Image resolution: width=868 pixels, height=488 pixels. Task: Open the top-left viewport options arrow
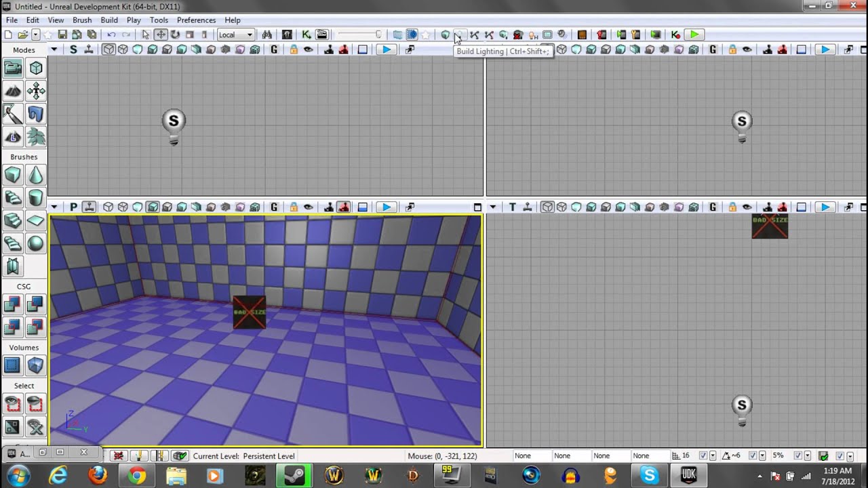coord(55,49)
